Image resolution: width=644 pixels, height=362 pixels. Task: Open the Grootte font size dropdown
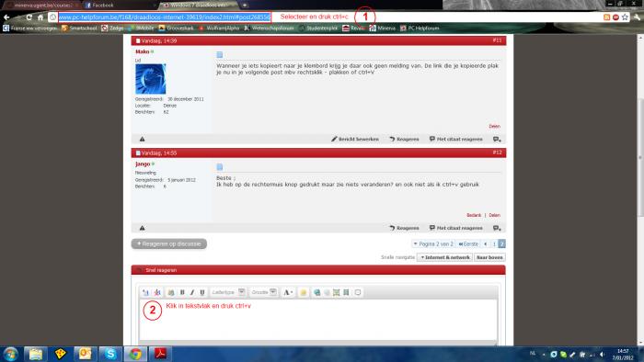264,292
